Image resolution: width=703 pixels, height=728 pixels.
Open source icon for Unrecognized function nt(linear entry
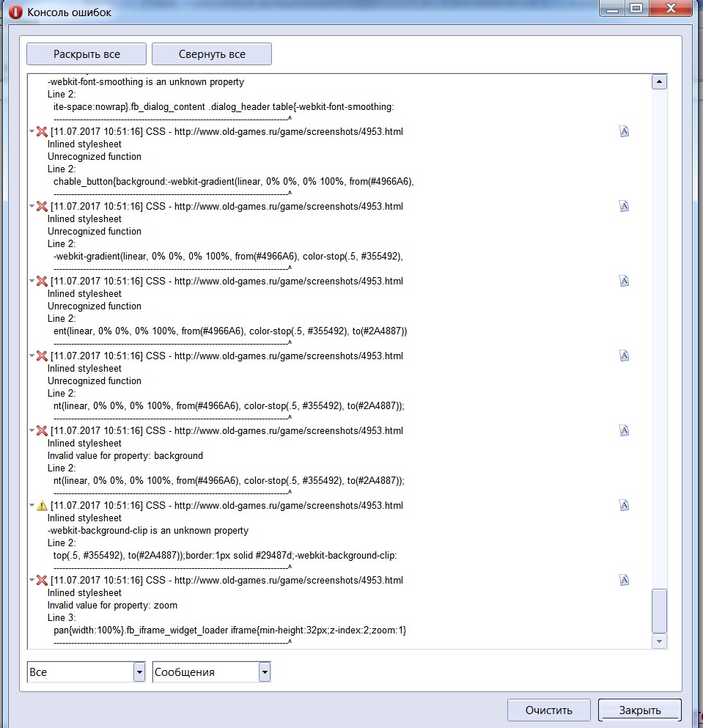[624, 356]
